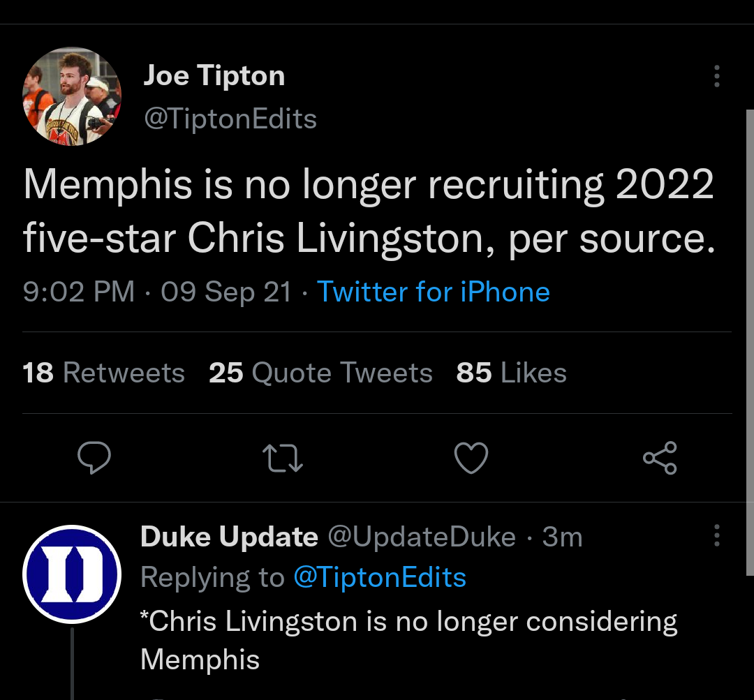
Task: View the 18 Retweets list
Action: (103, 373)
